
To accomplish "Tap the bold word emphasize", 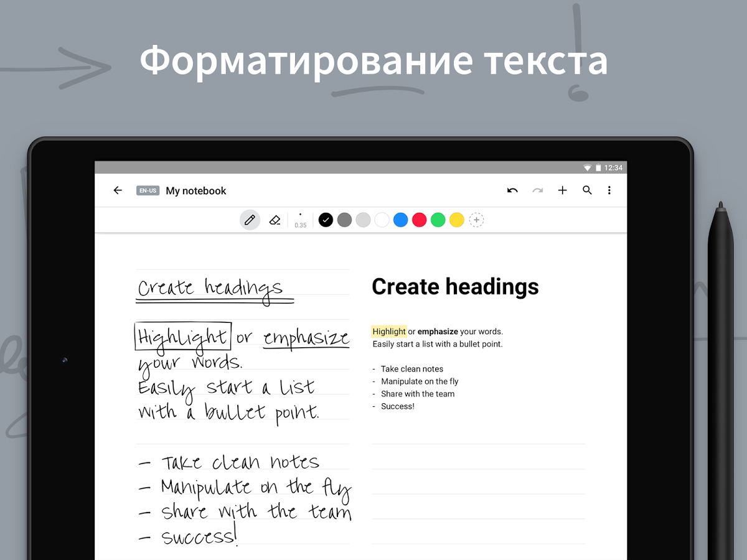I will 438,332.
